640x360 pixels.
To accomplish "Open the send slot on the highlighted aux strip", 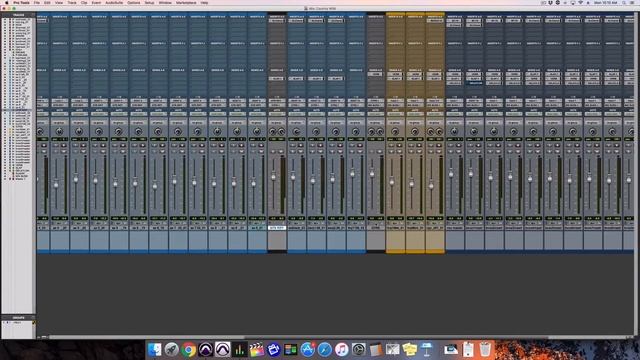I will [x=277, y=78].
